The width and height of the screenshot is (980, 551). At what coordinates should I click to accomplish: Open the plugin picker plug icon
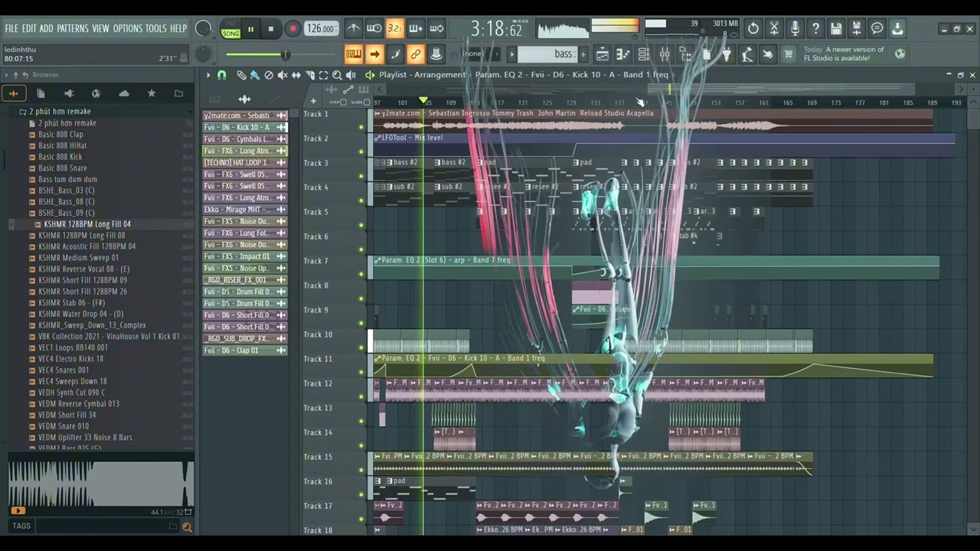coord(727,54)
